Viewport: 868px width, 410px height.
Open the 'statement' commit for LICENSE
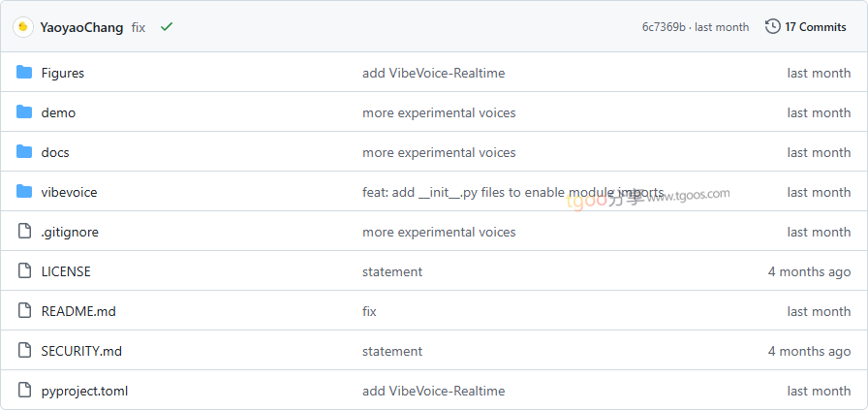click(392, 271)
